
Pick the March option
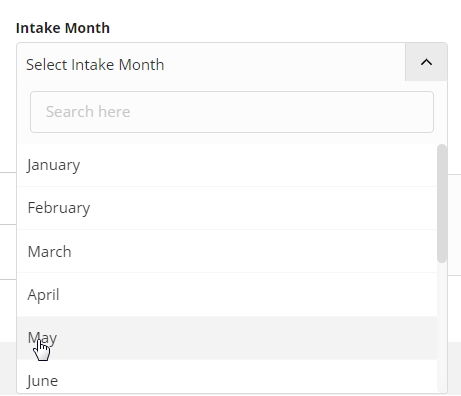click(x=227, y=252)
